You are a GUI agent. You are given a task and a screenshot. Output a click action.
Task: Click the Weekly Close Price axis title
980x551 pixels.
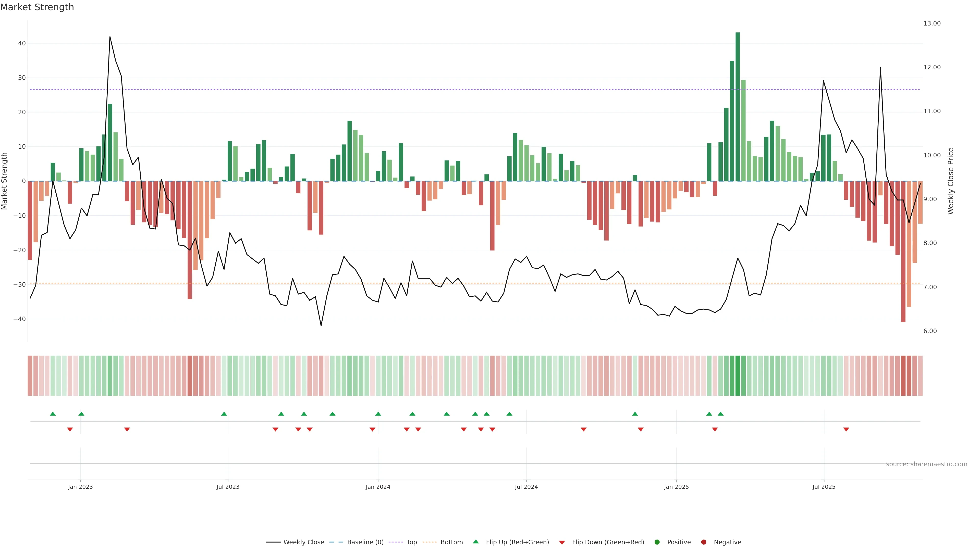(x=951, y=181)
